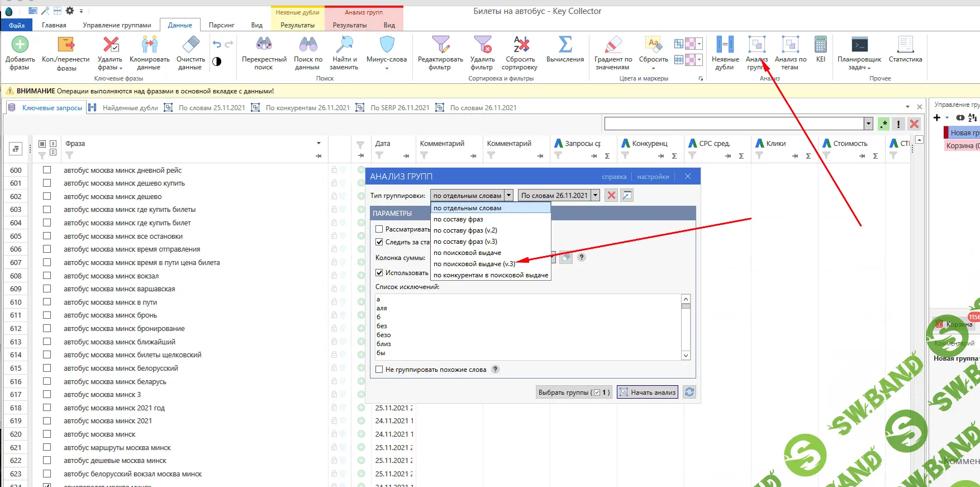Viewport: 980px width, 487px height.
Task: Select 'по поисковой выдаче (v.3)' from the list
Action: click(x=474, y=264)
